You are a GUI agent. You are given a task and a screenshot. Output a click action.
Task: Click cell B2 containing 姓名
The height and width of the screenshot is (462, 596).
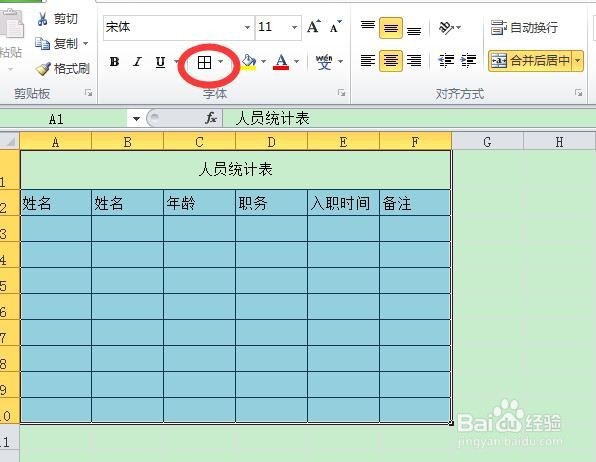click(127, 203)
